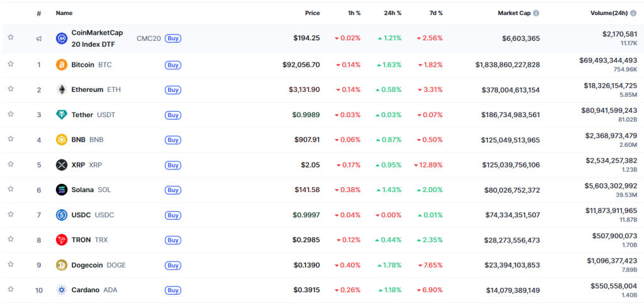Click the Bitcoin logo icon
Screen dimensions: 644x303
click(x=62, y=65)
